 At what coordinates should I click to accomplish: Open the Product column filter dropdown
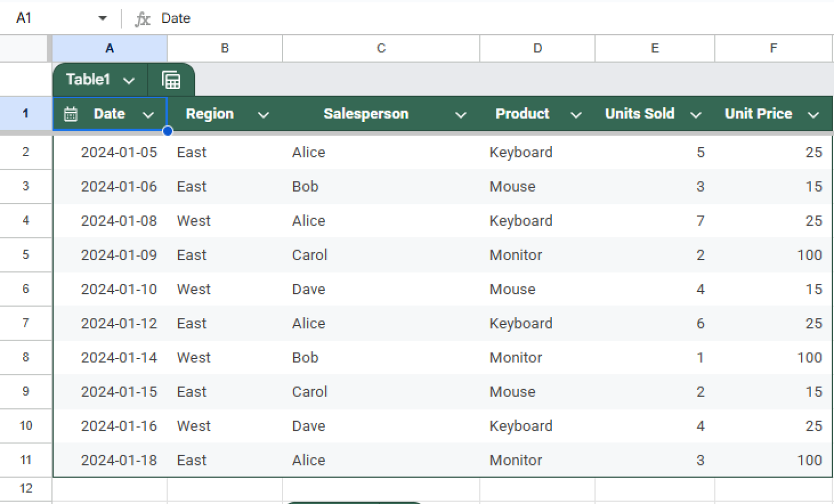577,114
